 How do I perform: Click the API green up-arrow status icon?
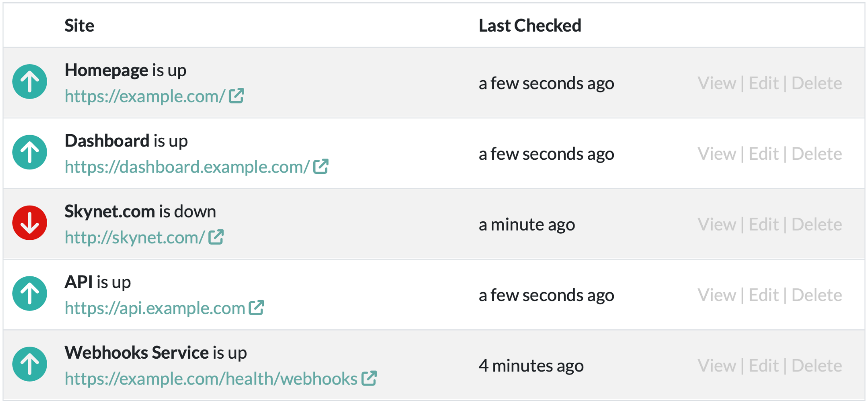click(30, 294)
